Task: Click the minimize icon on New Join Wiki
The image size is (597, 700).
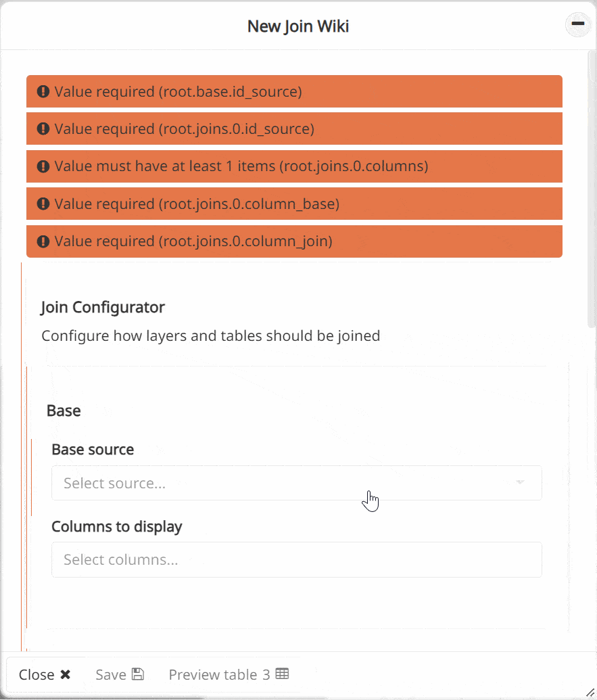Action: click(x=577, y=24)
